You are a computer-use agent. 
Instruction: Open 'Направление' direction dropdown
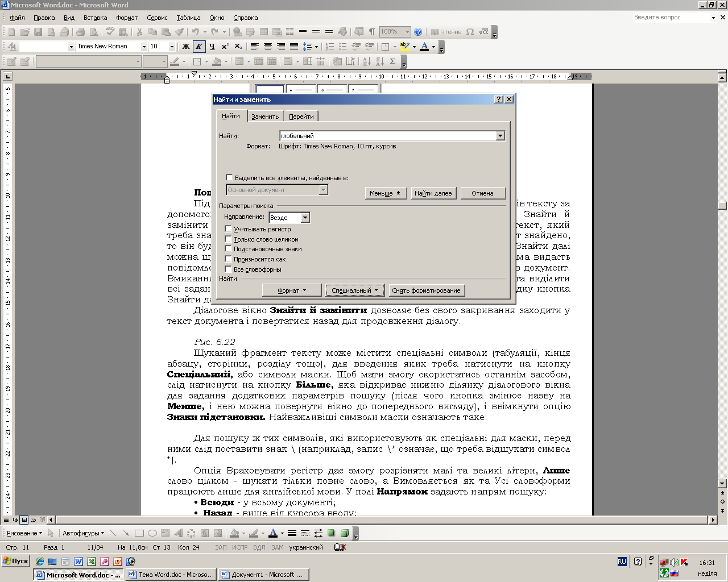click(305, 218)
